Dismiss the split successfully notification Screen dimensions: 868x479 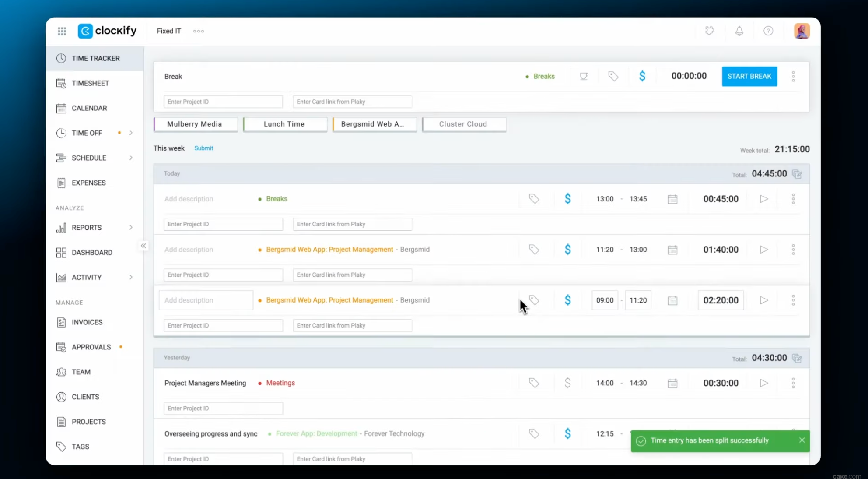pyautogui.click(x=801, y=440)
